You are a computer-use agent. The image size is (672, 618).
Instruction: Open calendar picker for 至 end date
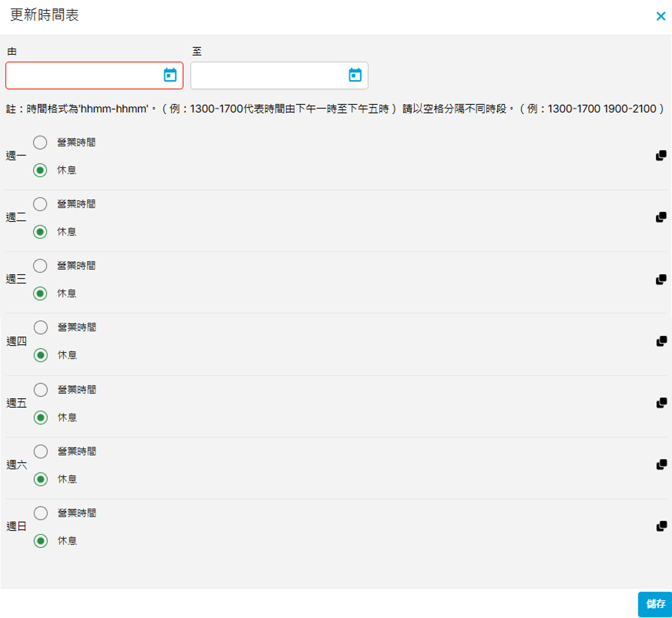click(x=355, y=75)
